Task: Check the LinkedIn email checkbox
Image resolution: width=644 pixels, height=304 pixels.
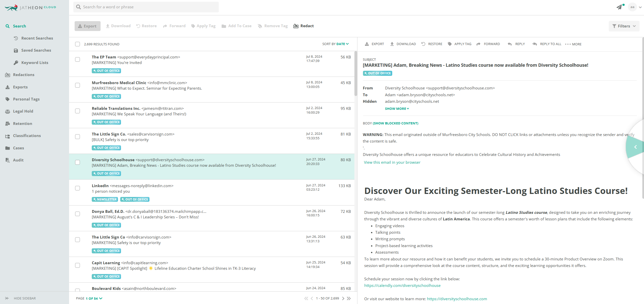Action: click(78, 188)
